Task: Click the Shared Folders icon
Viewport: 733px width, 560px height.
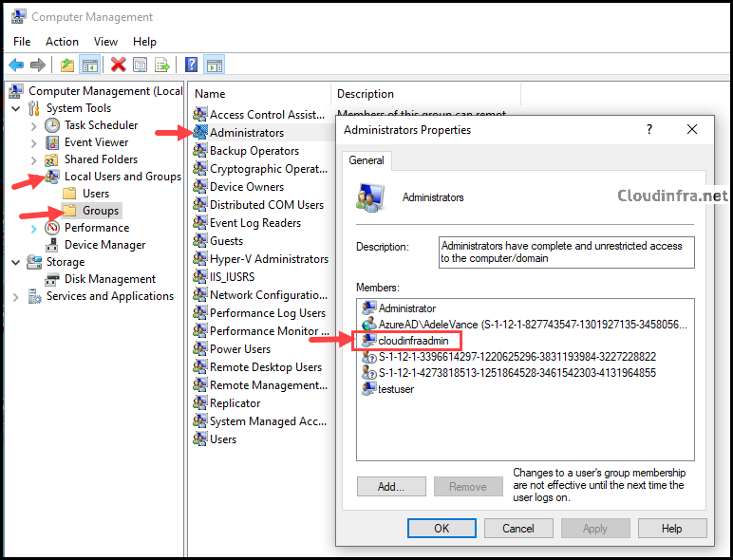Action: click(x=51, y=159)
